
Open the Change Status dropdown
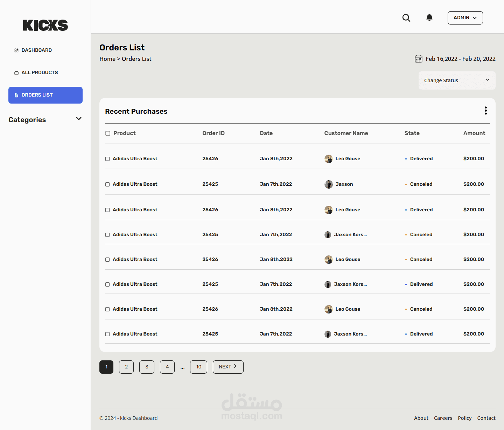point(457,80)
